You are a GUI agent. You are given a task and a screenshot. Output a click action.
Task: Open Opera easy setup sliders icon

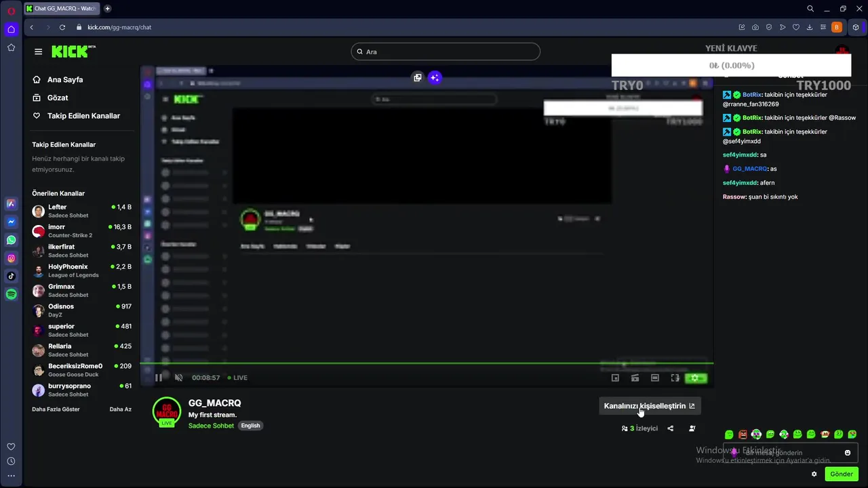[823, 27]
